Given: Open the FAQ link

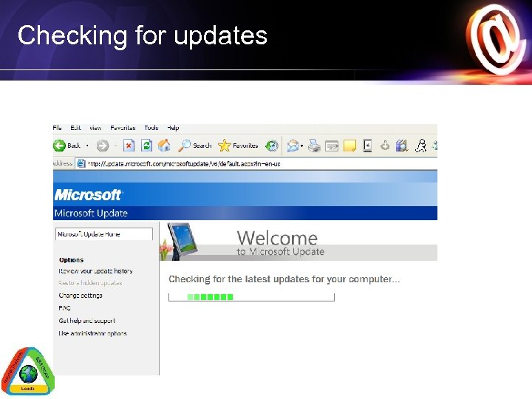Looking at the screenshot, I should tap(64, 308).
